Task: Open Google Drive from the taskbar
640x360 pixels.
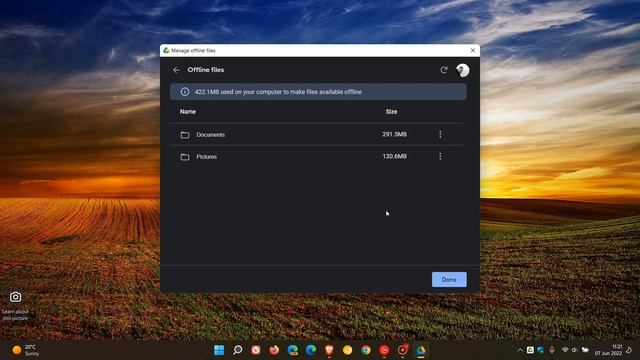Action: [x=421, y=350]
